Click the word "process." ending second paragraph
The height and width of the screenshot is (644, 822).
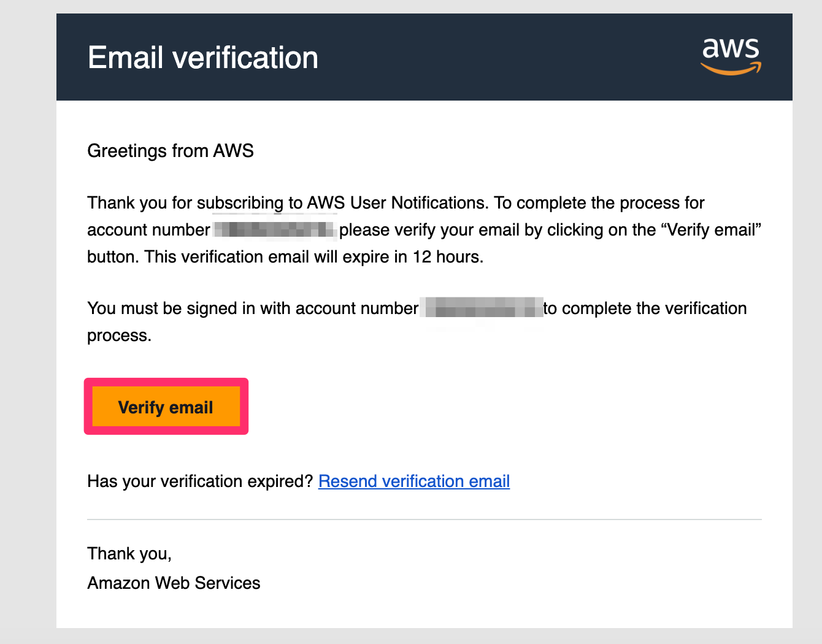pos(119,335)
